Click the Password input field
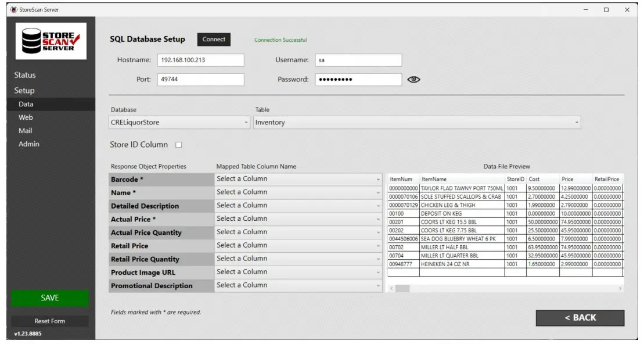The width and height of the screenshot is (644, 344). coord(358,80)
